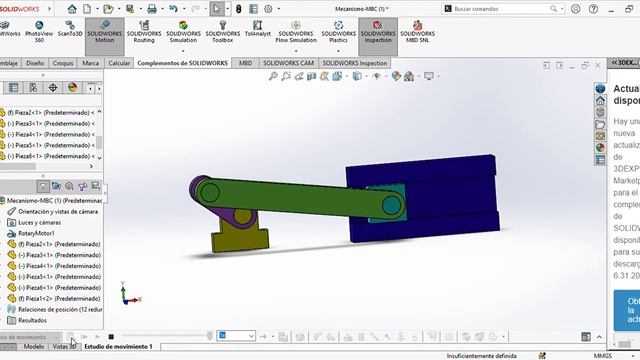Image resolution: width=640 pixels, height=360 pixels.
Task: Click the horizontal scrollbar right arrow in feature tree
Action: click(91, 167)
